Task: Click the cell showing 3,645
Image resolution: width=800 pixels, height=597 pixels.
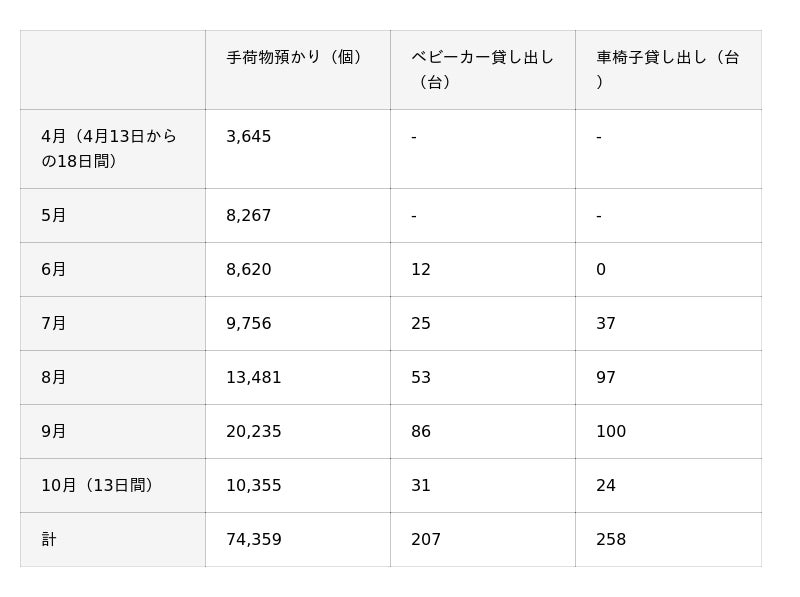Action: point(249,137)
